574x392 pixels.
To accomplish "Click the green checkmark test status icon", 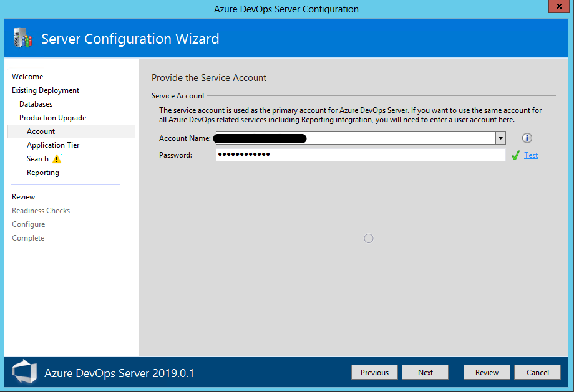I will (x=515, y=156).
